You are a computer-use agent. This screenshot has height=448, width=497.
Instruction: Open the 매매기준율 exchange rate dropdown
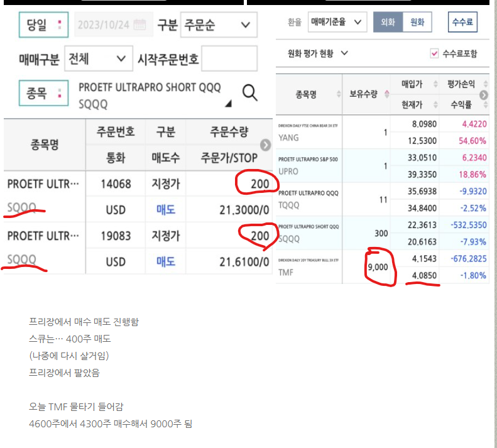(x=337, y=22)
